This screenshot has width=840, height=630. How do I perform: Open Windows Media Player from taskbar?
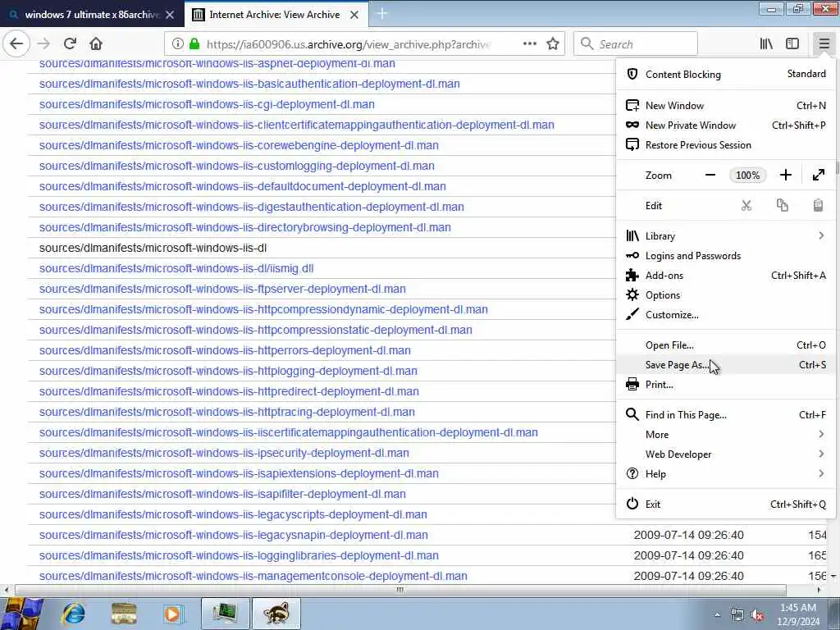point(172,614)
